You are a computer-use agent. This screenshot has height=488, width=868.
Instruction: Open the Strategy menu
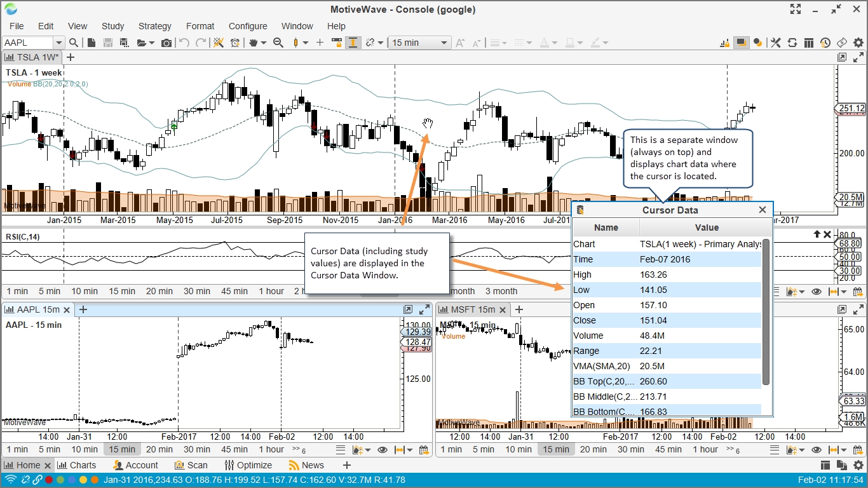pos(154,26)
